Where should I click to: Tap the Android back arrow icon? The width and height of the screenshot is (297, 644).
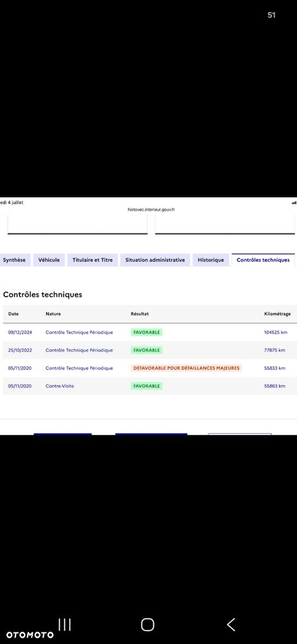click(x=231, y=624)
